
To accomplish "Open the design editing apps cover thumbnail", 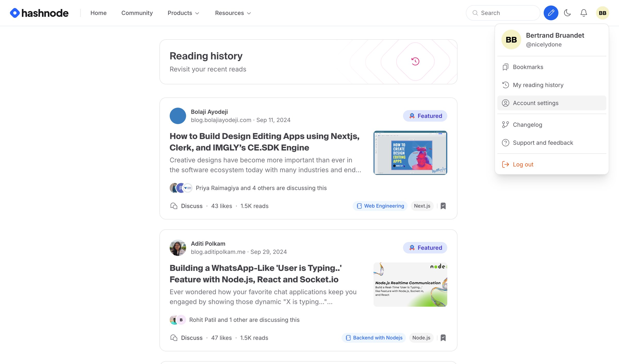I will click(x=410, y=153).
